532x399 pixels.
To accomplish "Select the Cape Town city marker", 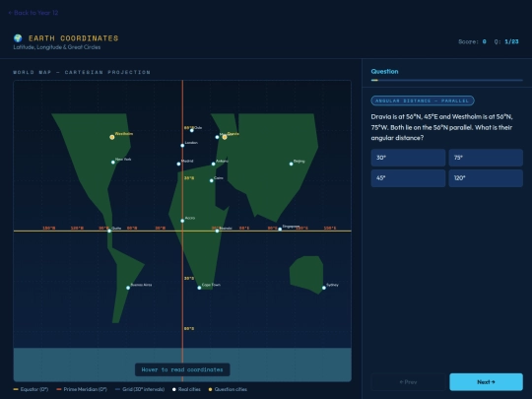I will pyautogui.click(x=199, y=288).
